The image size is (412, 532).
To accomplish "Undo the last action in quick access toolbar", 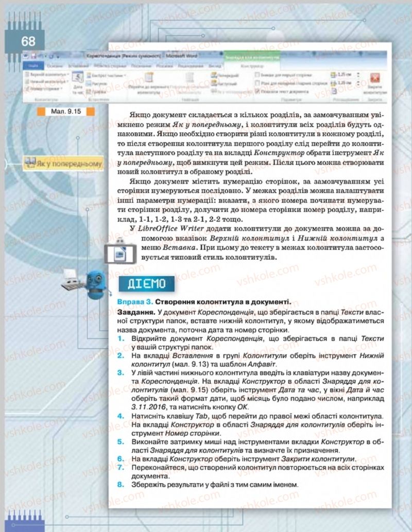I will pos(42,56).
